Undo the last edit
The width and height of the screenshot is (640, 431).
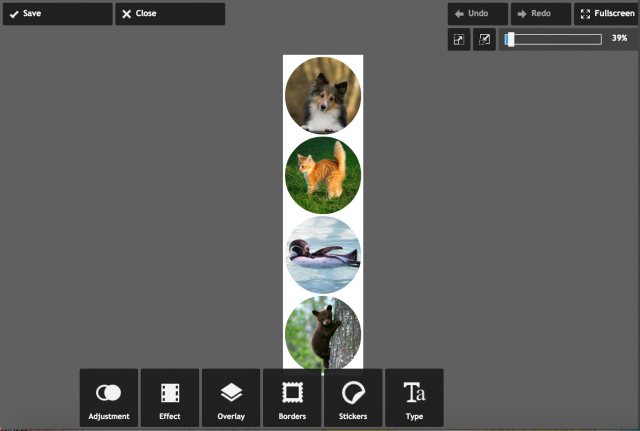click(x=478, y=14)
